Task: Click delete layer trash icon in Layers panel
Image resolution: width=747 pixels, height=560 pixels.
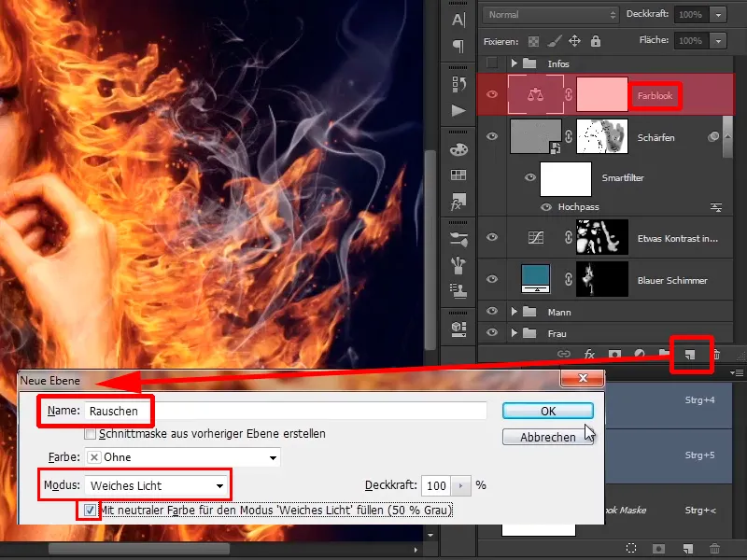Action: click(716, 355)
